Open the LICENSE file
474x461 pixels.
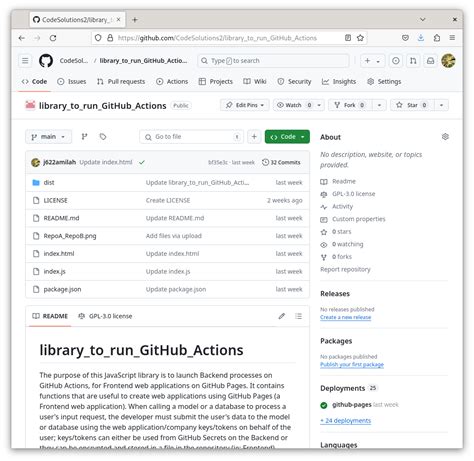tap(55, 200)
